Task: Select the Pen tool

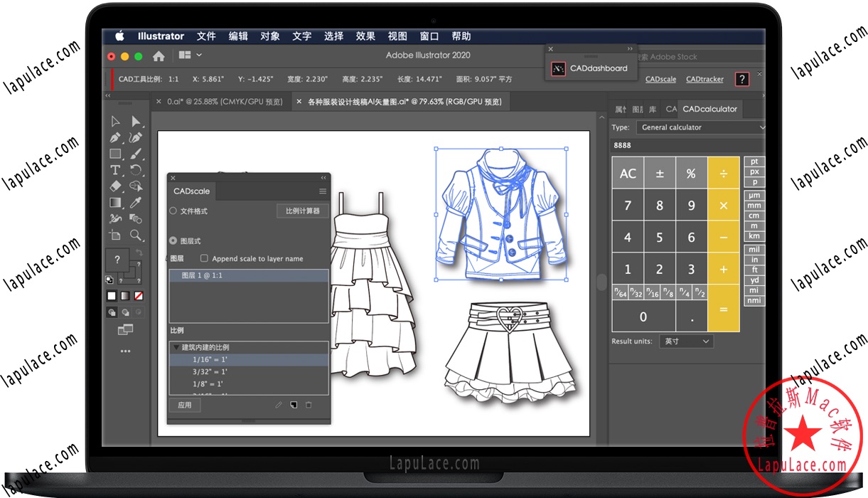Action: pyautogui.click(x=114, y=137)
